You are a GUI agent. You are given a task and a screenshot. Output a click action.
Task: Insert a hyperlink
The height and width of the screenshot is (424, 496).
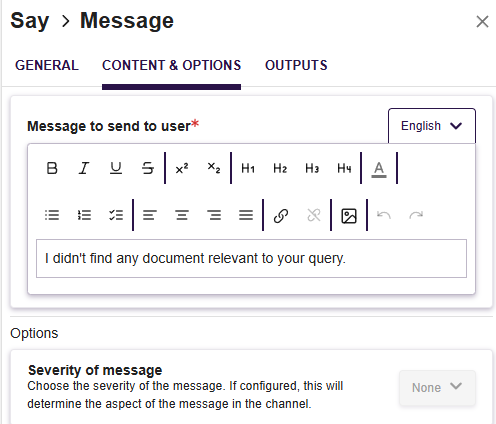click(281, 216)
